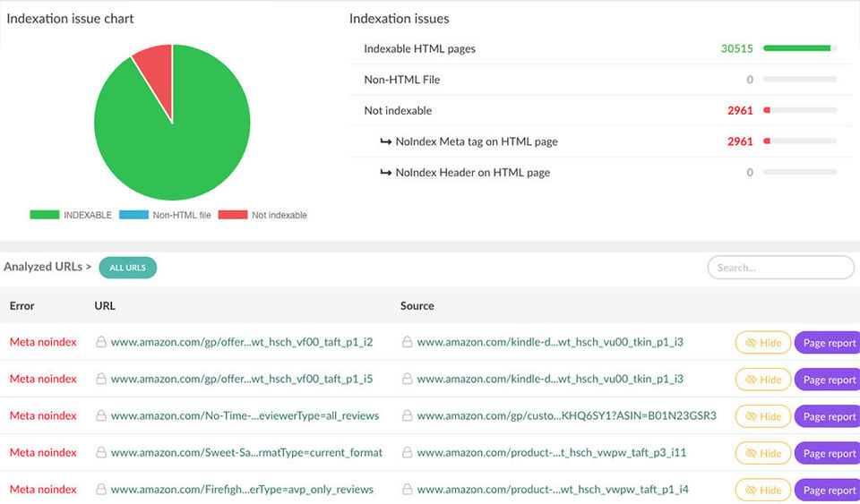The image size is (860, 504).
Task: Select the ALL URLS filter tab
Action: (127, 268)
